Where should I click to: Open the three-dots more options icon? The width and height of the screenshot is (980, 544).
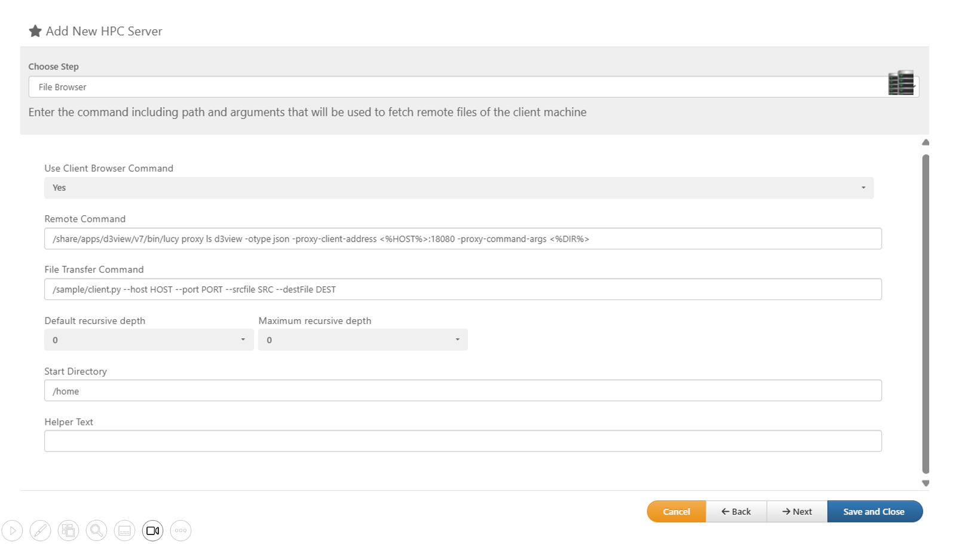coord(180,530)
